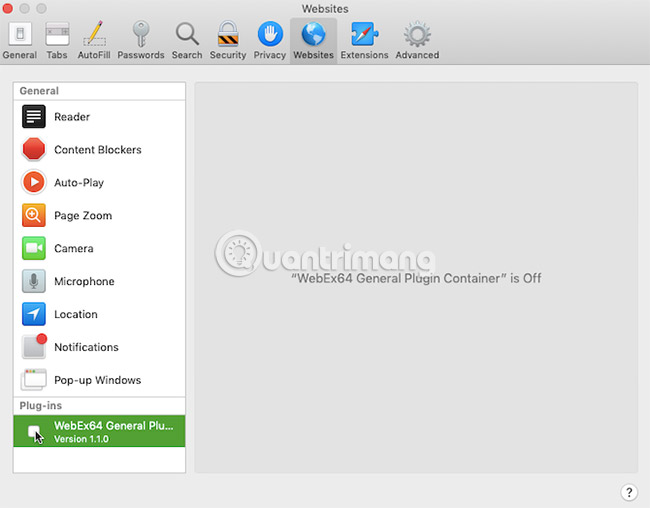Image resolution: width=650 pixels, height=508 pixels.
Task: Open the Tabs preferences icon
Action: click(x=57, y=34)
